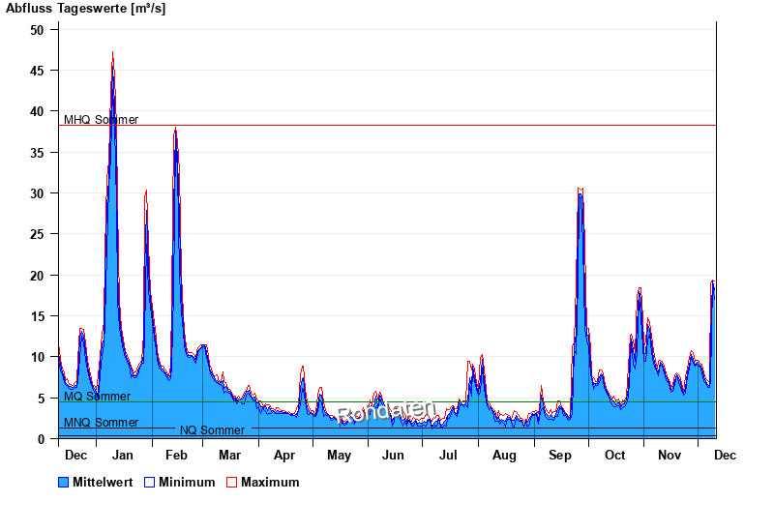Click the blue Mittelwert legend swatch

coord(64,483)
